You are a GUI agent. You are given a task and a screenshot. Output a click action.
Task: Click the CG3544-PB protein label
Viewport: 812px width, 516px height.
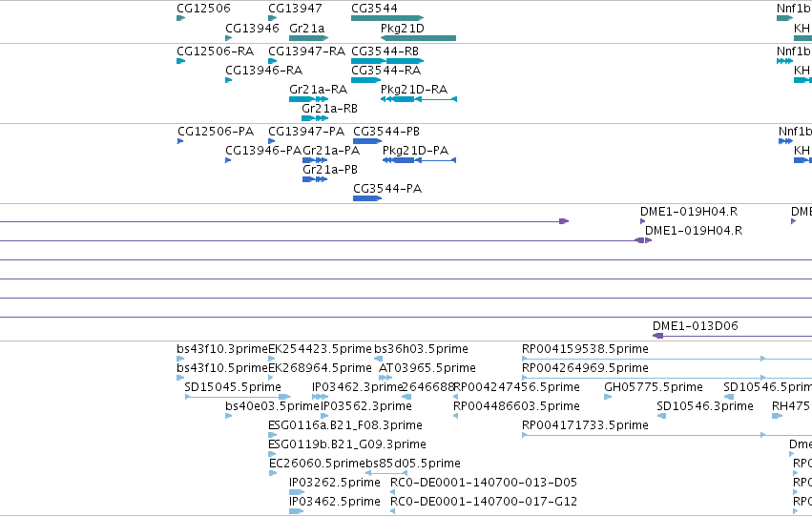[386, 132]
